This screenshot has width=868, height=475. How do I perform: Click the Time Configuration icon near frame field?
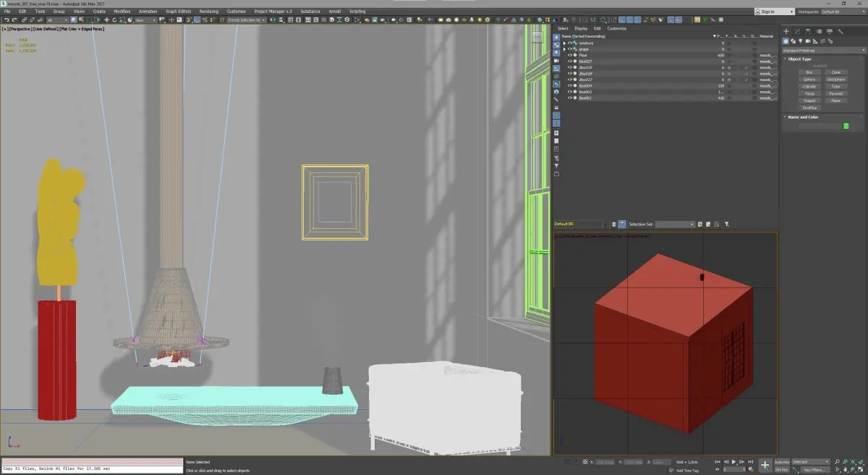pos(751,469)
